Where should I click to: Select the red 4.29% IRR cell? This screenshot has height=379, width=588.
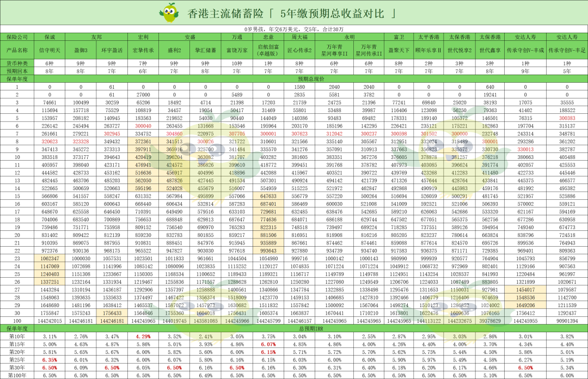pyautogui.click(x=143, y=337)
